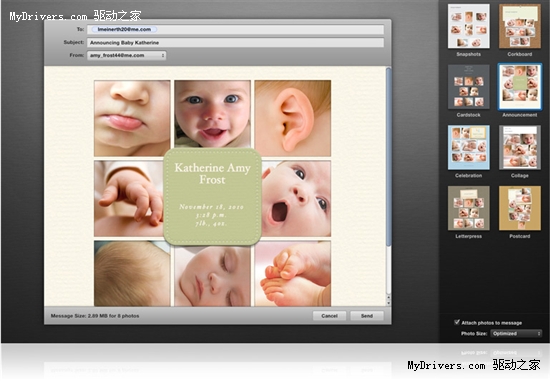Select the yawning baby photo
Image resolution: width=550 pixels, height=381 pixels.
coord(296,199)
